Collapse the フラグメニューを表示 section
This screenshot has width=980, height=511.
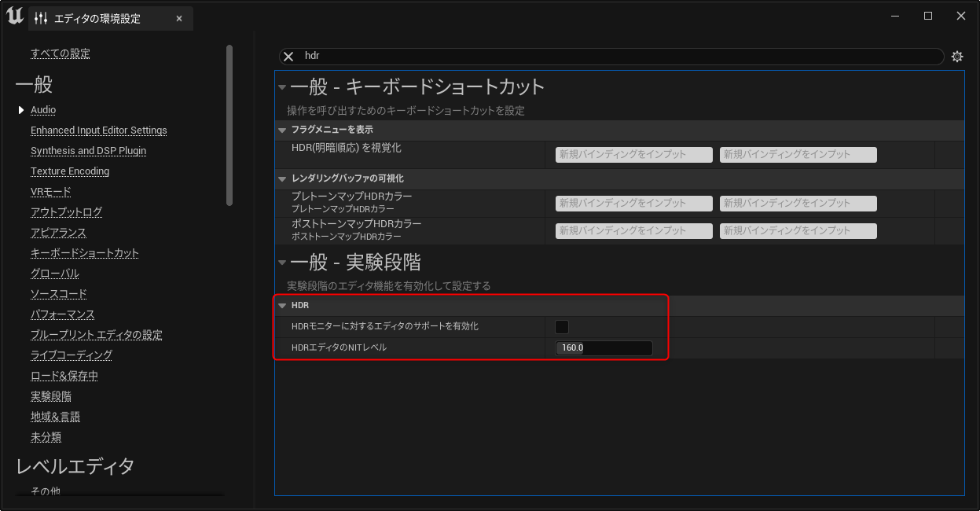pos(282,131)
